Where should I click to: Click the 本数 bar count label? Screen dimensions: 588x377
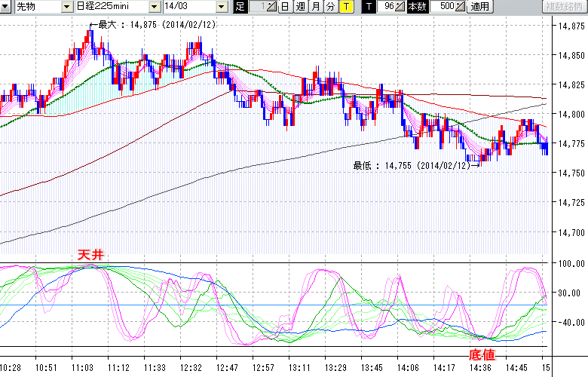(x=416, y=7)
